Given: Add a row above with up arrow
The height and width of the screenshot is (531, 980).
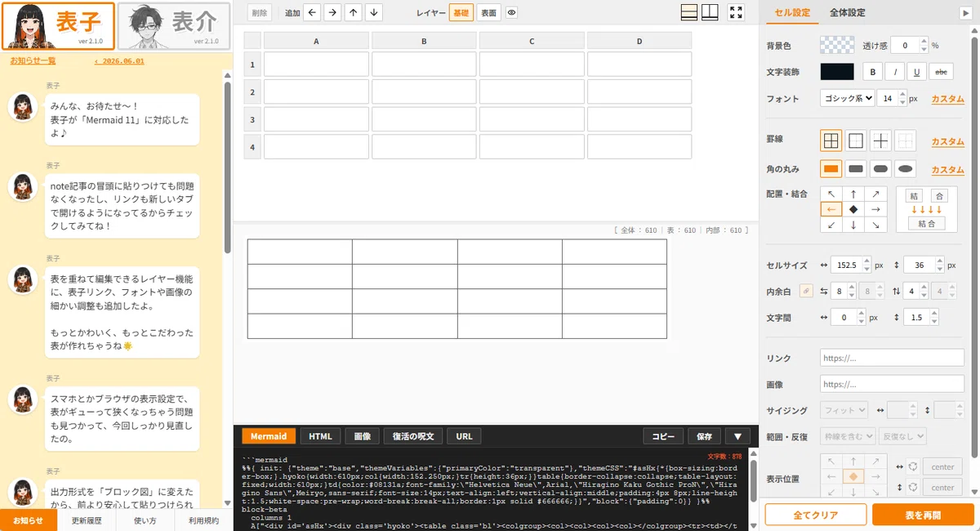Looking at the screenshot, I should [353, 12].
